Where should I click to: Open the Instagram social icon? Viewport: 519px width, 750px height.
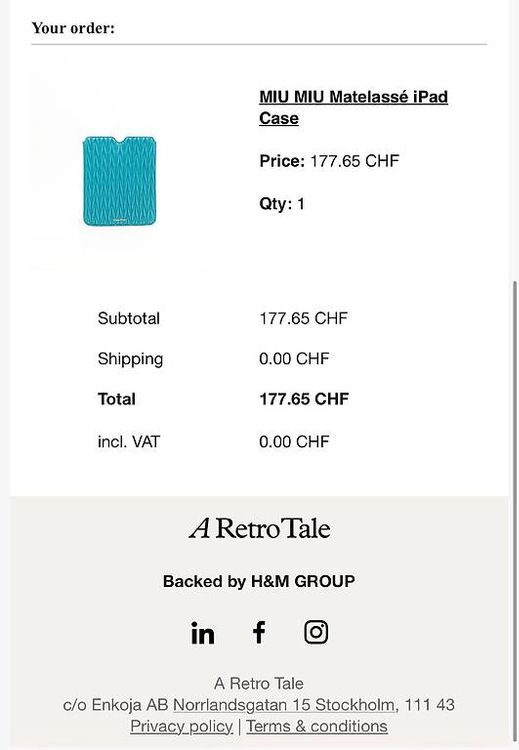(x=316, y=632)
